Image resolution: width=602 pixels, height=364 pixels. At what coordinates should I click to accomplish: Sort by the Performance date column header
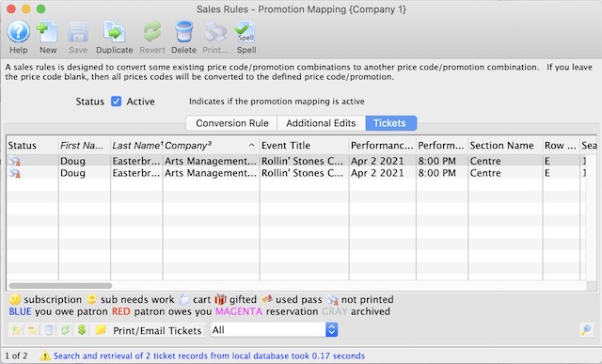383,146
